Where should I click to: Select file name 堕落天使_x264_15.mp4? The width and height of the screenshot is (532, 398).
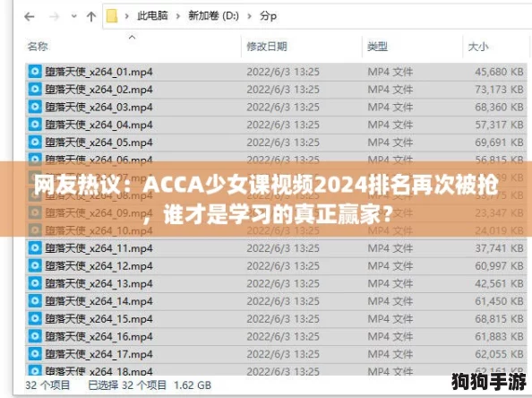click(x=99, y=319)
